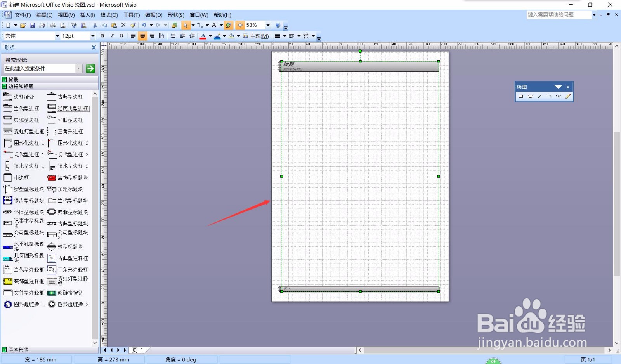Select Ellipse tool in Drawing toolbar
Image resolution: width=621 pixels, height=364 pixels.
click(530, 96)
